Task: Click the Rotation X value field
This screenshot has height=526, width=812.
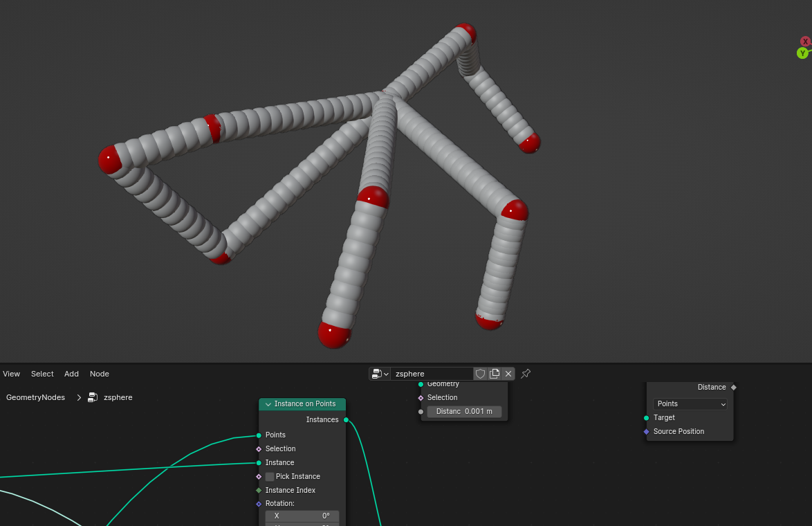Action: (302, 516)
